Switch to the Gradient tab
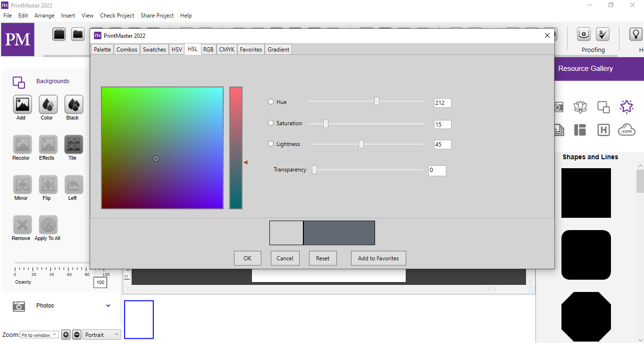The height and width of the screenshot is (343, 644). coord(278,49)
